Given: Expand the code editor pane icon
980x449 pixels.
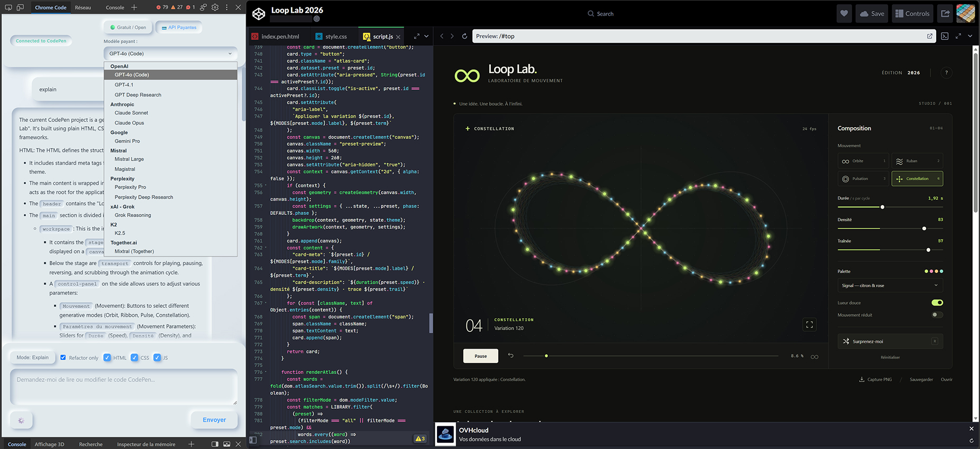Looking at the screenshot, I should [417, 36].
